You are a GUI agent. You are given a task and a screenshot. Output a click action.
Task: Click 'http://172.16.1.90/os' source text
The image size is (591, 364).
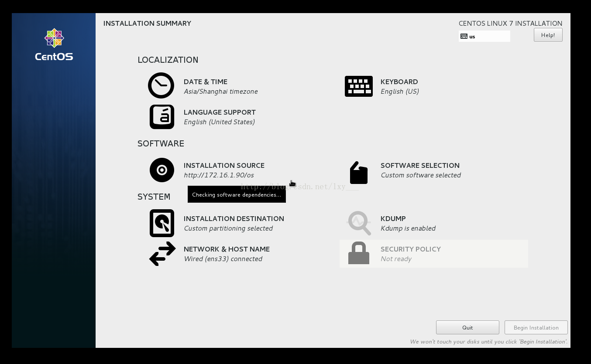(x=219, y=175)
